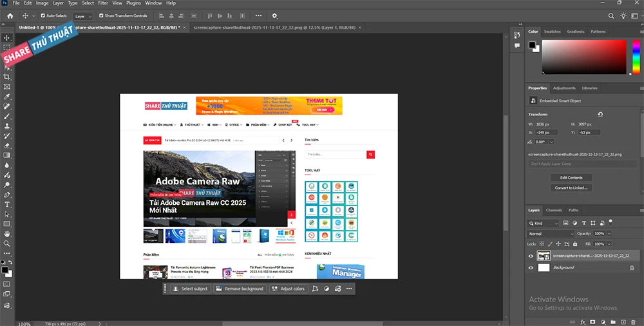Open the Normal blend mode dropdown

pos(551,233)
